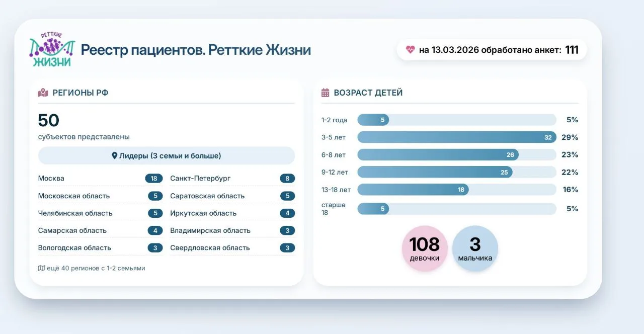The width and height of the screenshot is (644, 334).
Task: Click the 9-12 лет age label
Action: point(335,172)
